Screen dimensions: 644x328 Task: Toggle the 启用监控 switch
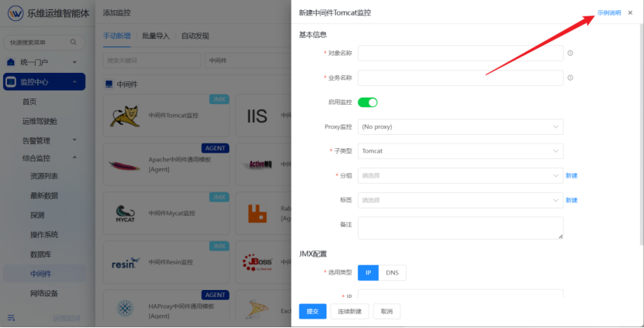point(368,102)
